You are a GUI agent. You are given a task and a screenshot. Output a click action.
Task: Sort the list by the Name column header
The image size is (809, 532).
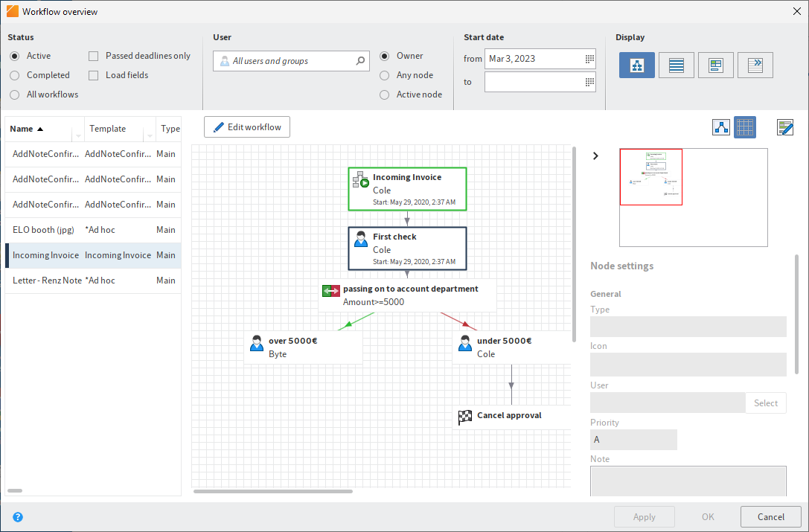coord(20,129)
